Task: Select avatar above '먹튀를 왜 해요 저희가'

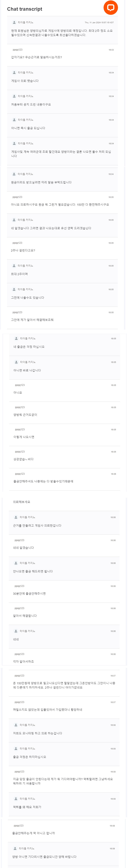Action: pyautogui.click(x=16, y=799)
